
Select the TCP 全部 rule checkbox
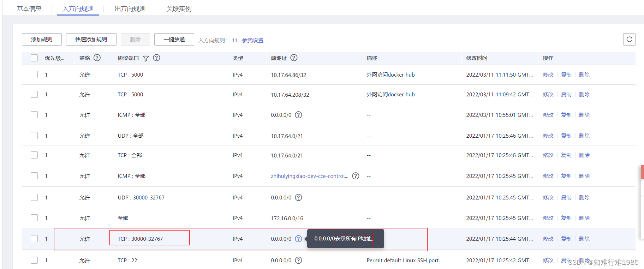click(34, 155)
